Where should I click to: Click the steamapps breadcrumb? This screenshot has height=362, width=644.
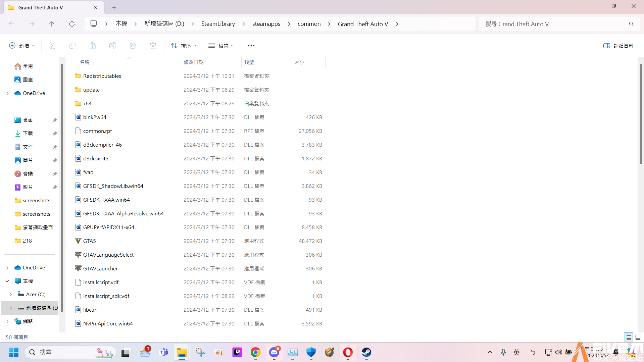click(x=266, y=24)
